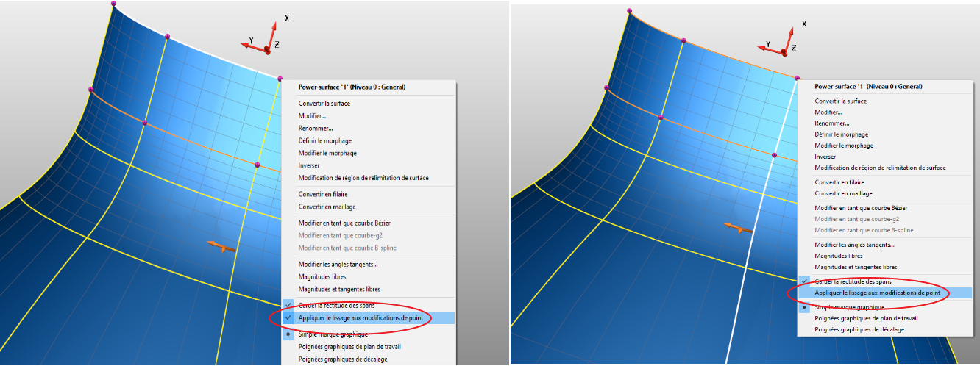The image size is (980, 366).
Task: Open 'Modifier les angles tangents...' in right menu
Action: click(854, 245)
